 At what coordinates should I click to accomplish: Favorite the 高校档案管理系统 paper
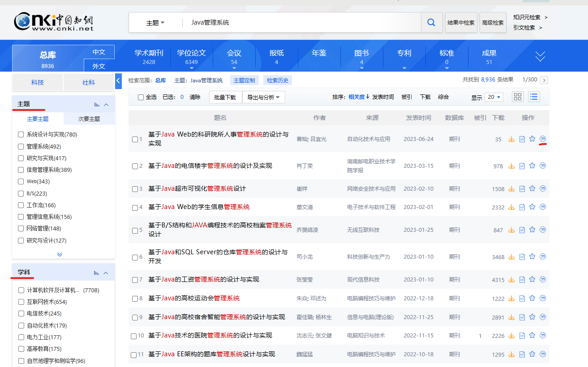point(532,230)
